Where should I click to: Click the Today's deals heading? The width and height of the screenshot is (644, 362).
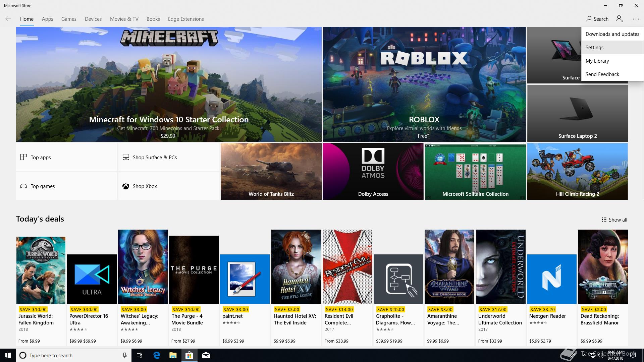40,219
